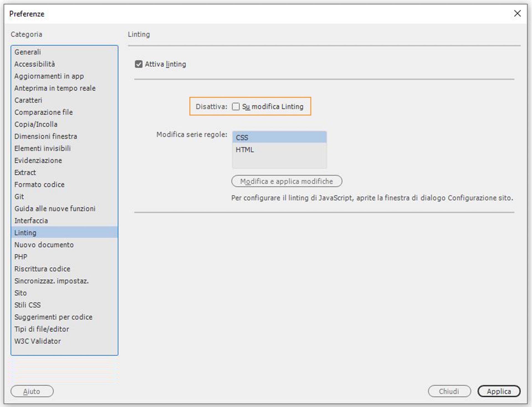This screenshot has width=532, height=407.
Task: Select CSS in rule set list
Action: click(x=279, y=138)
